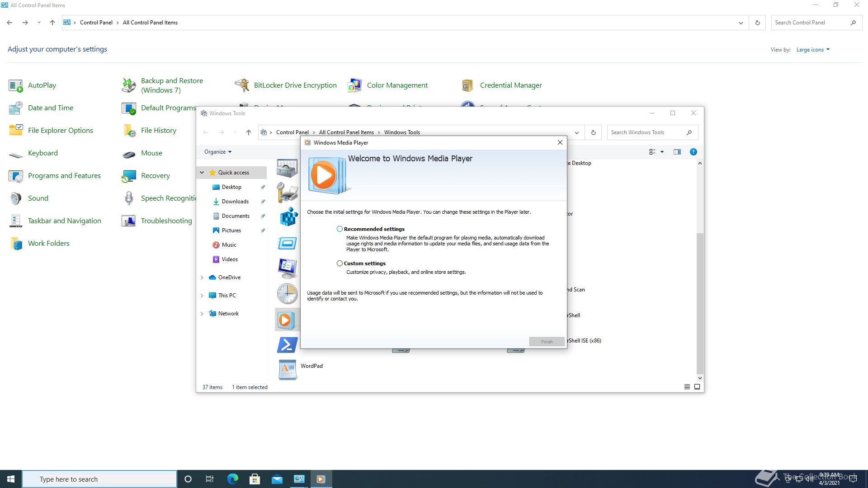
Task: Open Speech Recognition microphone icon
Action: (x=129, y=198)
